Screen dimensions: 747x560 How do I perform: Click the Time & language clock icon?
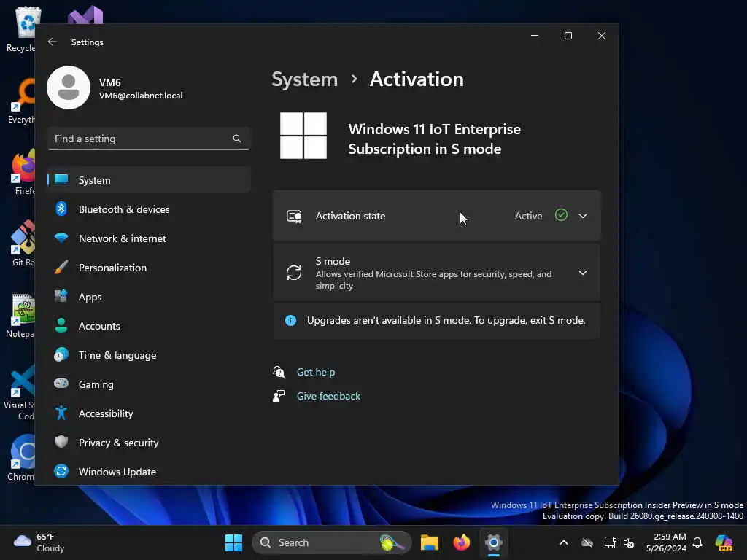pyautogui.click(x=61, y=355)
